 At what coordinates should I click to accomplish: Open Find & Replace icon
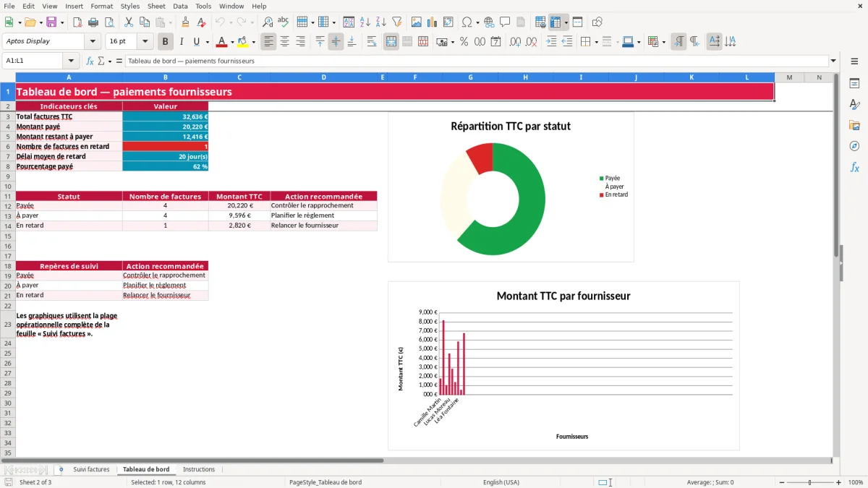(268, 22)
